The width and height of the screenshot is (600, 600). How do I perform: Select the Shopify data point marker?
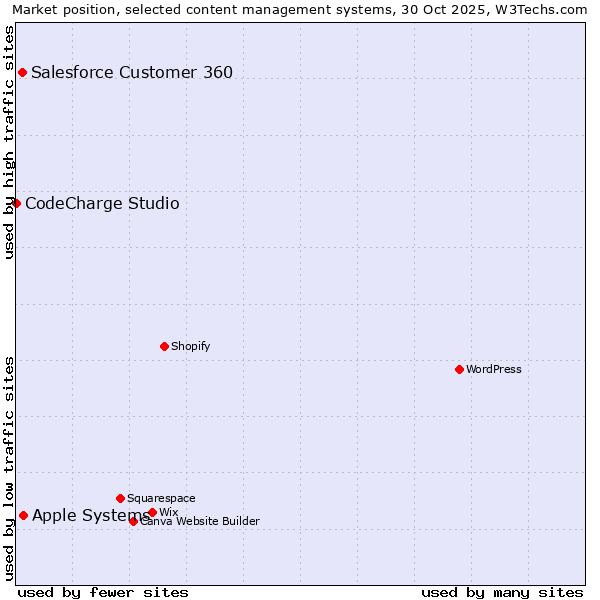[x=164, y=346]
